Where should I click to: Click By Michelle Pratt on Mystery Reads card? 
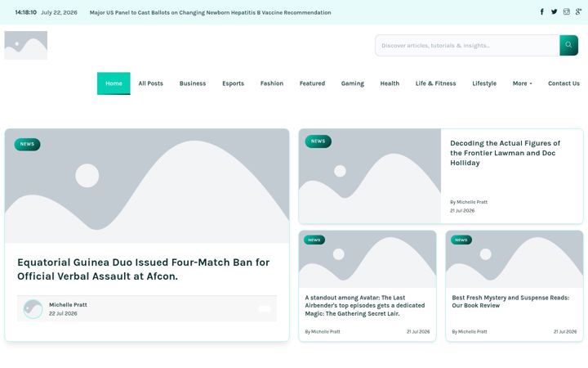pos(470,331)
